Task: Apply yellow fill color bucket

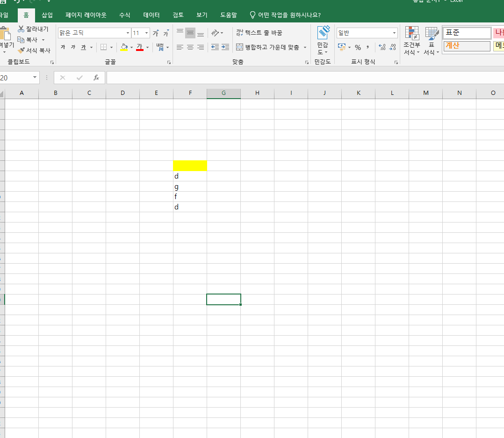Action: (124, 47)
